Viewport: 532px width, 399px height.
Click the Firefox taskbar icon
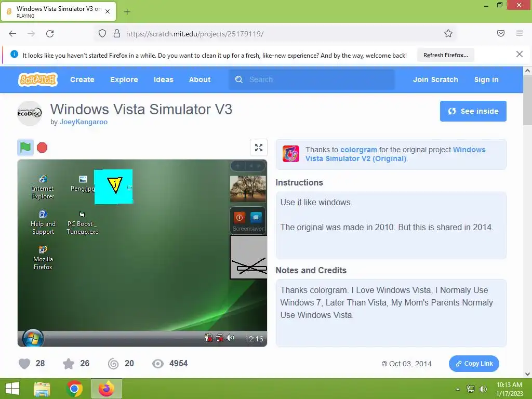coord(106,389)
